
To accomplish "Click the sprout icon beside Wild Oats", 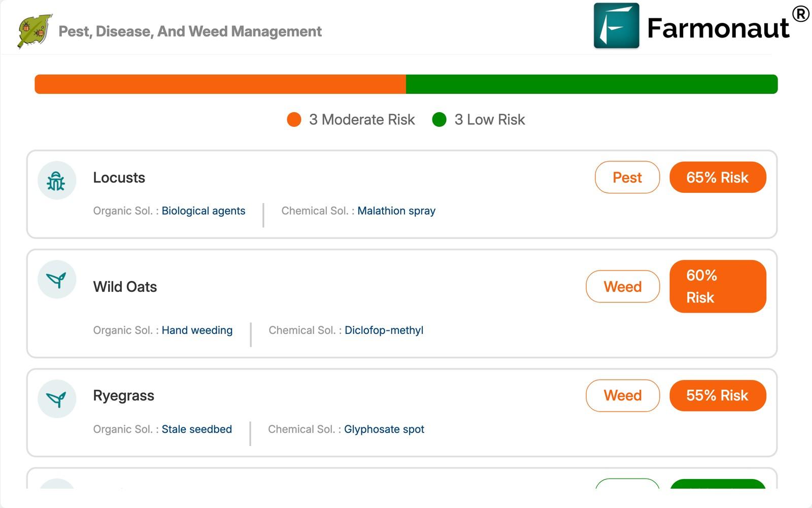I will (x=57, y=280).
